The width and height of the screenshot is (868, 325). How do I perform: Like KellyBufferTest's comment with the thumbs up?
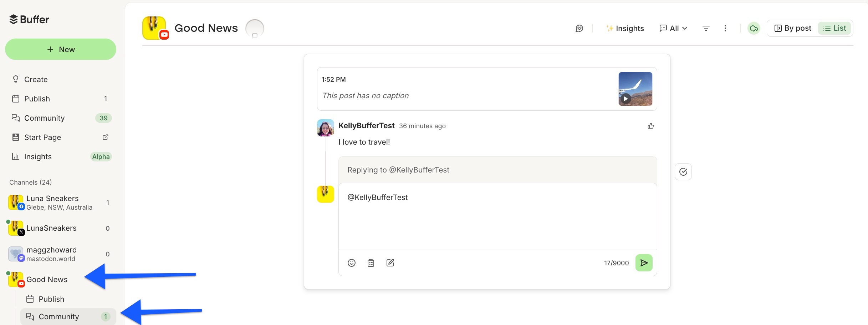click(x=650, y=126)
